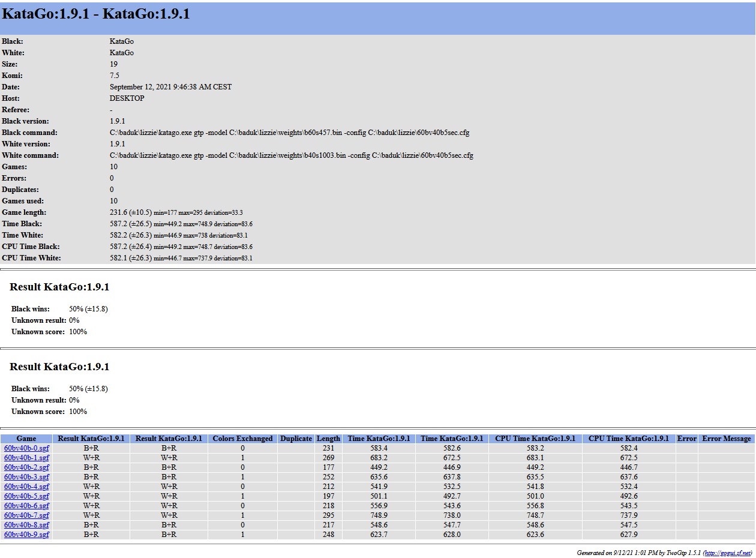Open game record 60bv40b-3.sgf
The height and width of the screenshot is (558, 756).
point(26,477)
